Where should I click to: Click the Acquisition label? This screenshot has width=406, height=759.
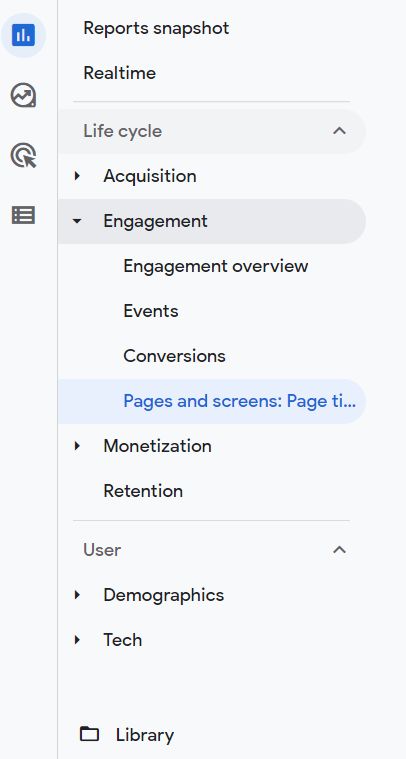click(150, 176)
